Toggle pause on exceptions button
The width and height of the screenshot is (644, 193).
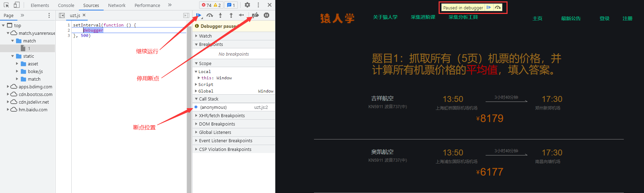pos(267,15)
